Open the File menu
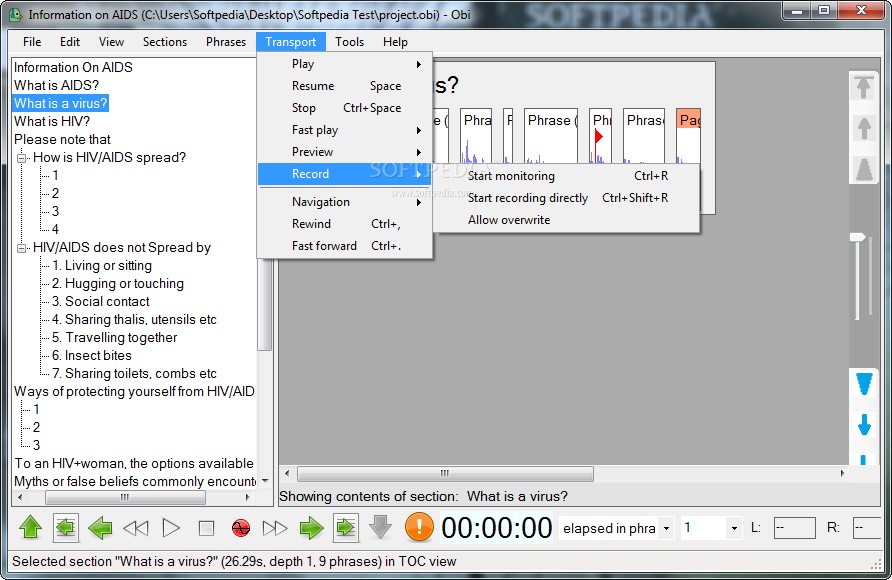 [32, 42]
